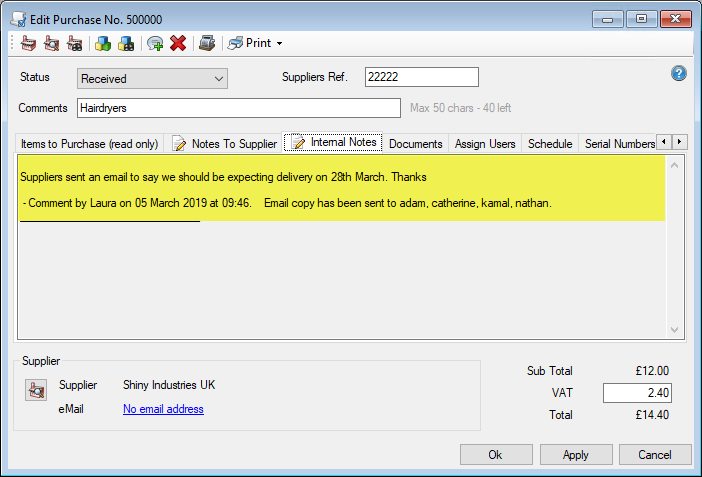This screenshot has width=702, height=477.
Task: Click the first supplier factory toolbar icon
Action: coord(28,43)
